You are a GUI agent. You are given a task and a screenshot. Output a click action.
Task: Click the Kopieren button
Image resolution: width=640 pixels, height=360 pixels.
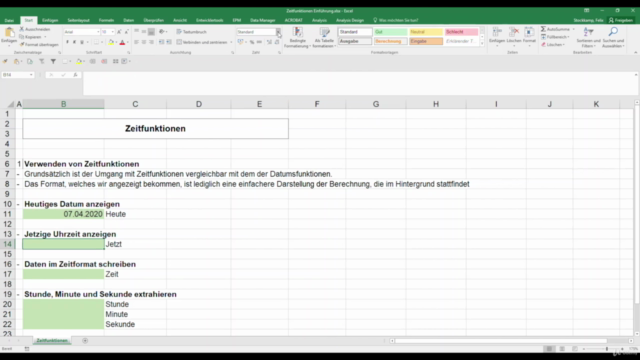pos(30,37)
